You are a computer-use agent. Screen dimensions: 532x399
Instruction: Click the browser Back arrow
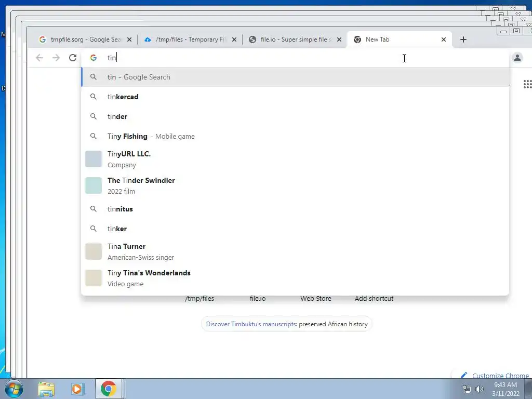39,58
